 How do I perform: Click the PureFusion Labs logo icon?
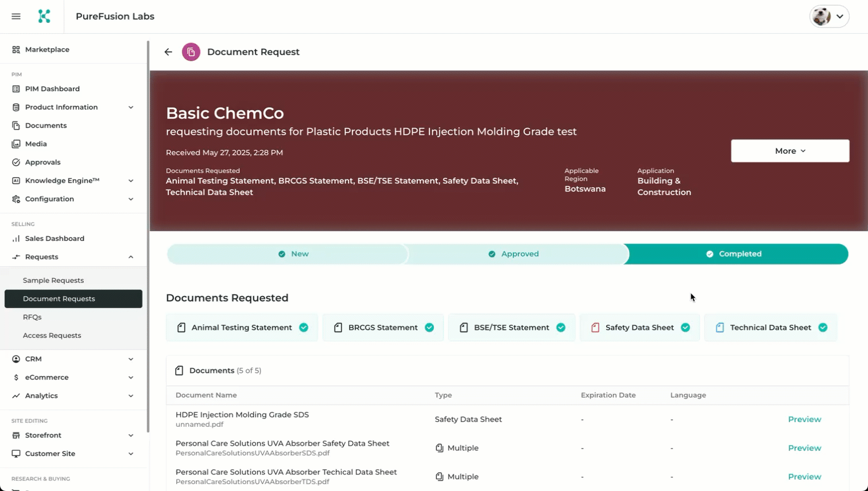click(44, 16)
